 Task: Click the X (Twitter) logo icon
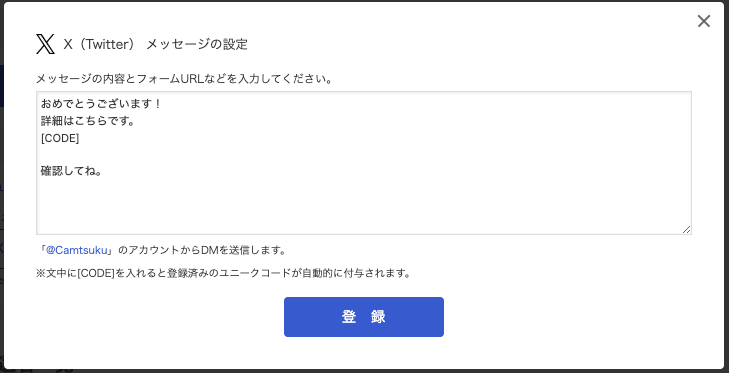[x=46, y=44]
